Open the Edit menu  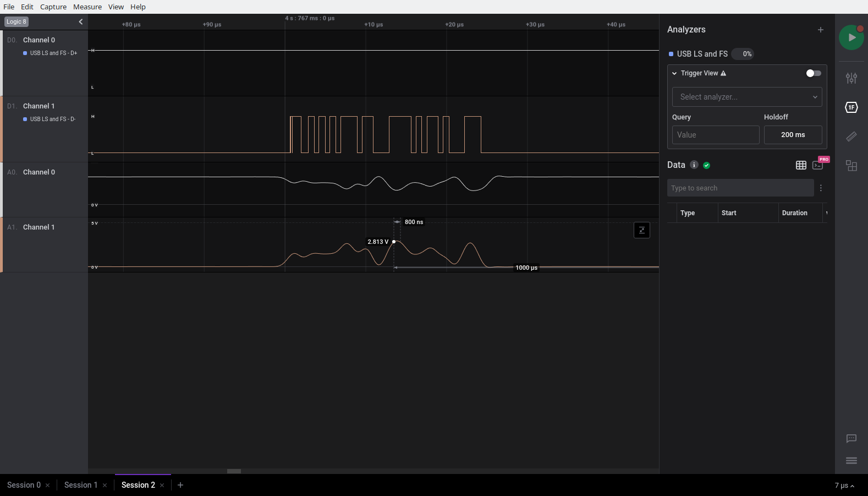[27, 7]
